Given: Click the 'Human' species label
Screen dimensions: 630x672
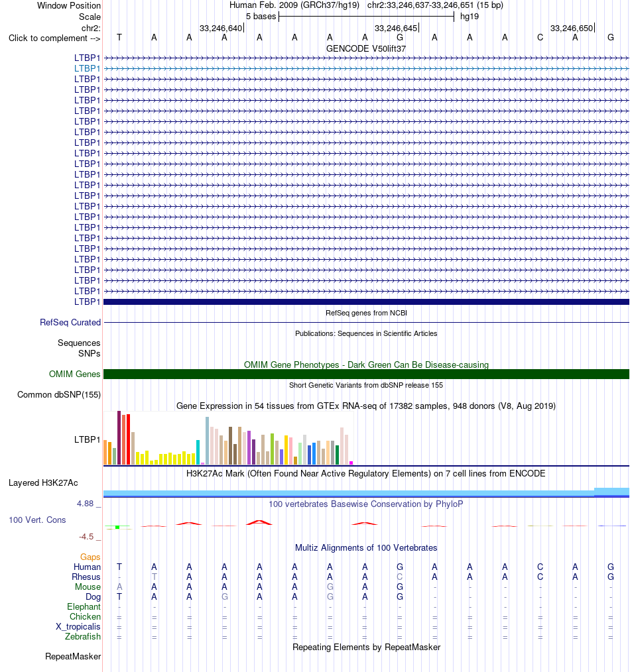Looking at the screenshot, I should [x=87, y=567].
